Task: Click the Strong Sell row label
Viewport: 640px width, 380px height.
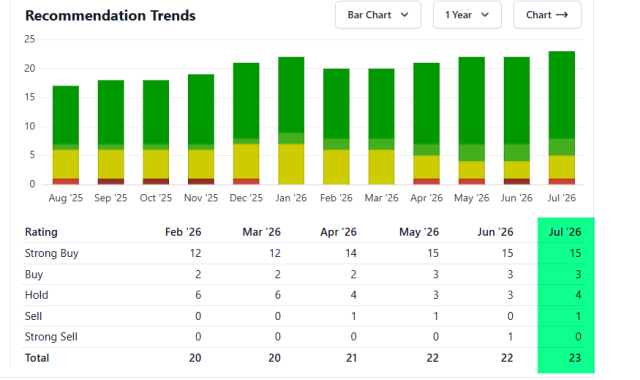Action: (51, 337)
